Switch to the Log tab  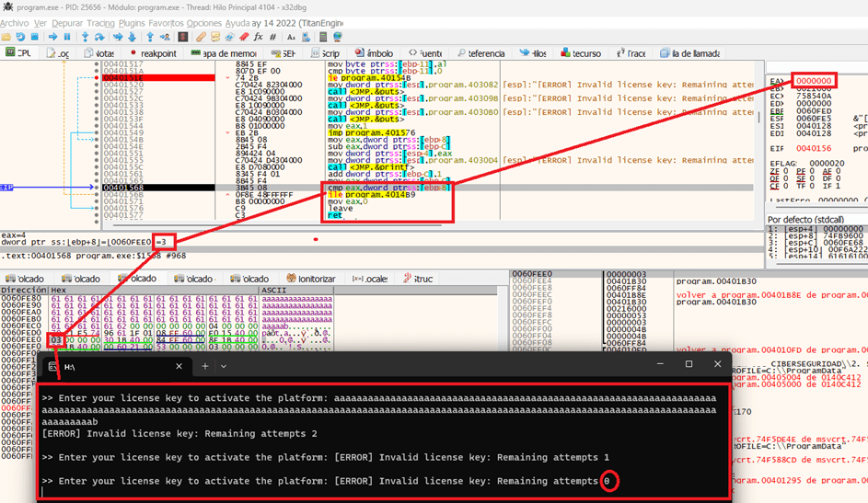coord(58,53)
